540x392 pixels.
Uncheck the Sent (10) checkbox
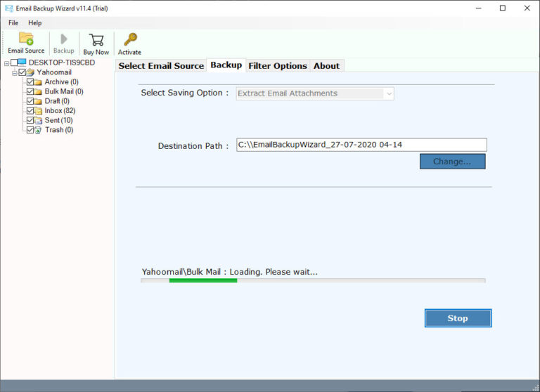[x=30, y=120]
